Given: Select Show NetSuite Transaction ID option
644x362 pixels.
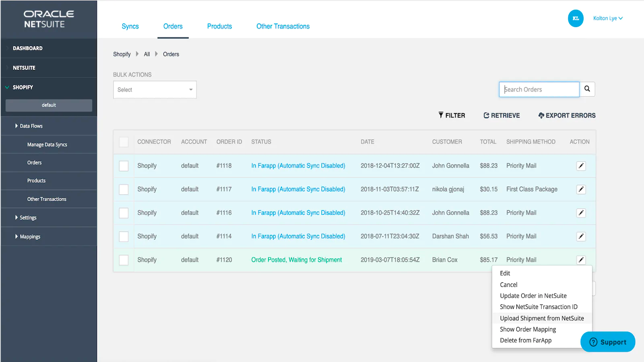Looking at the screenshot, I should (539, 307).
